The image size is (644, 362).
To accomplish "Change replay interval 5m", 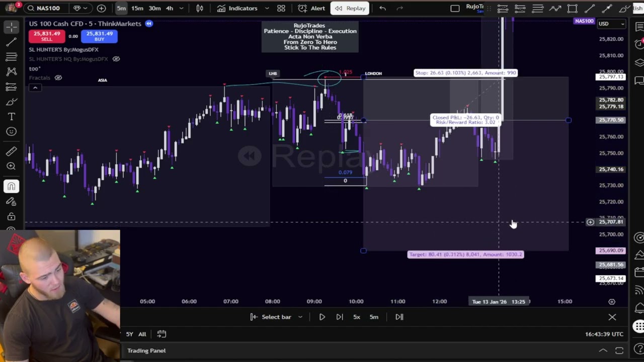I will [374, 317].
